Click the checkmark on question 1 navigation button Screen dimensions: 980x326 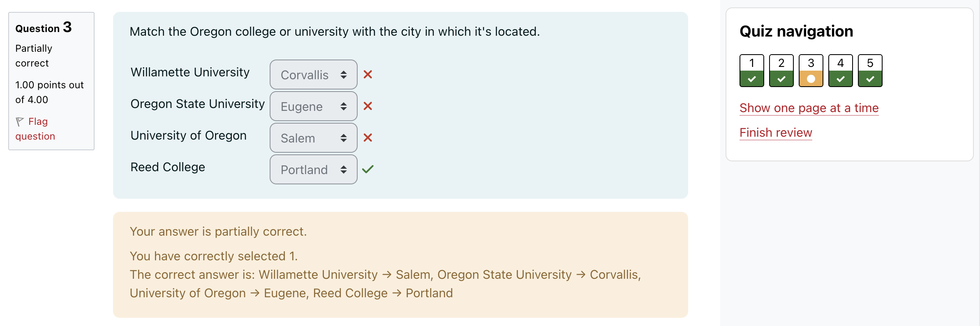point(751,79)
